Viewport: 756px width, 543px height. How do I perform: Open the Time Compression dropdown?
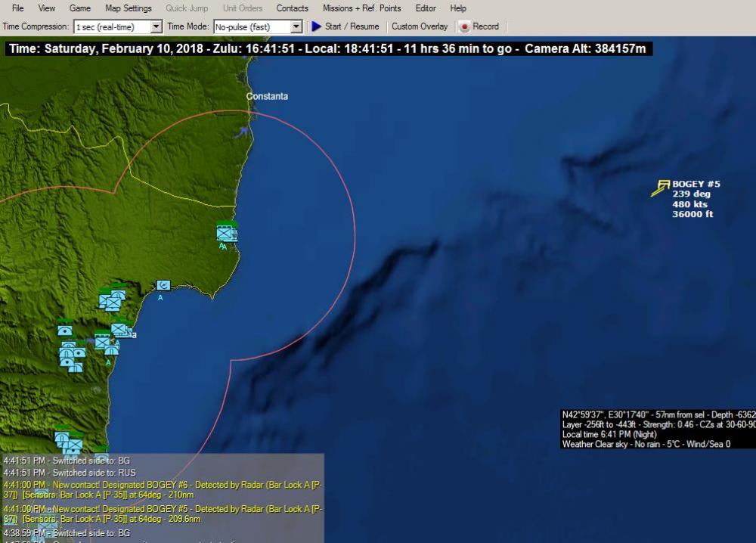click(156, 26)
